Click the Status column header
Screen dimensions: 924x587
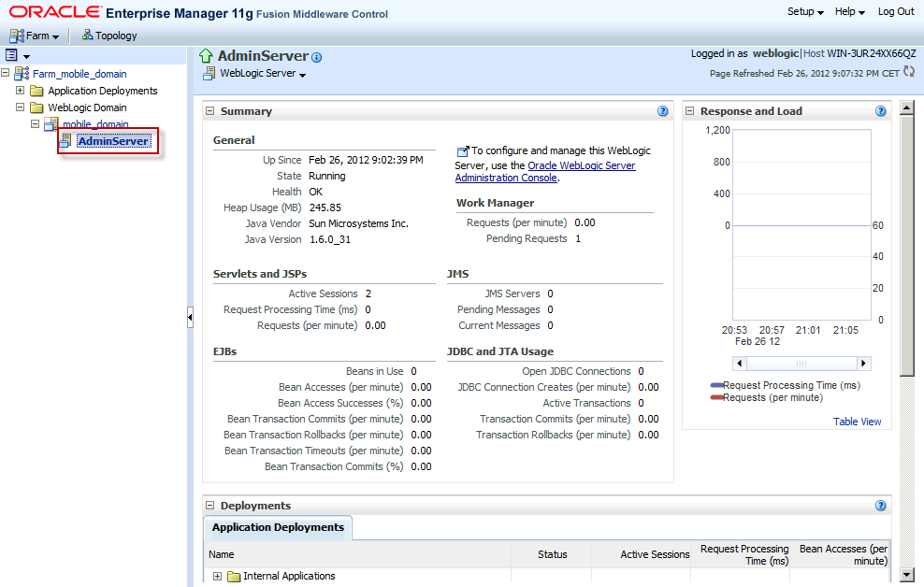(x=552, y=554)
